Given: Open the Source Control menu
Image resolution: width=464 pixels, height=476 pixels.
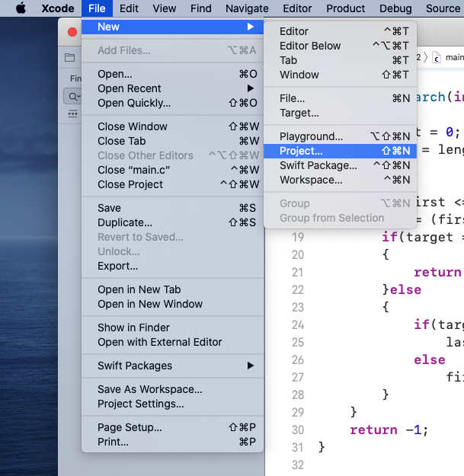Looking at the screenshot, I should [x=443, y=8].
